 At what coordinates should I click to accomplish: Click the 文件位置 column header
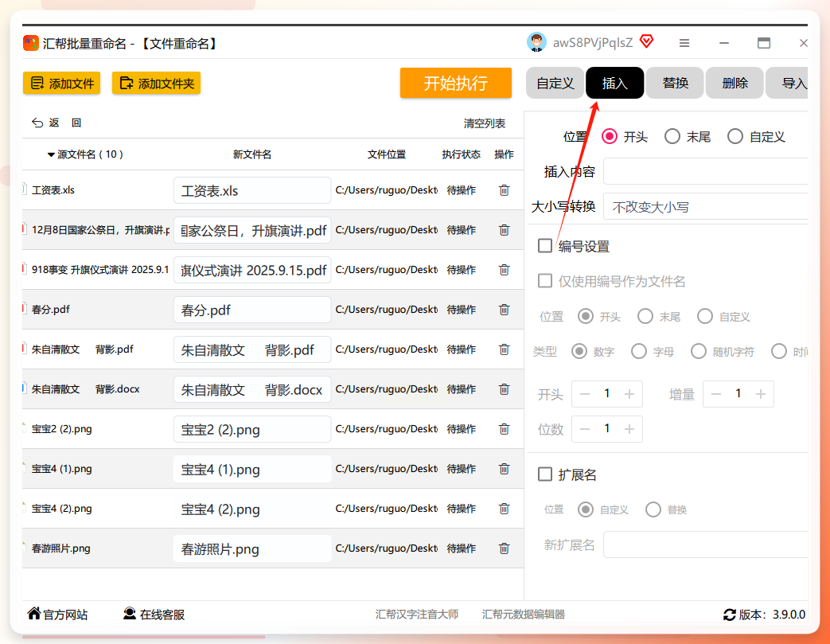point(387,154)
